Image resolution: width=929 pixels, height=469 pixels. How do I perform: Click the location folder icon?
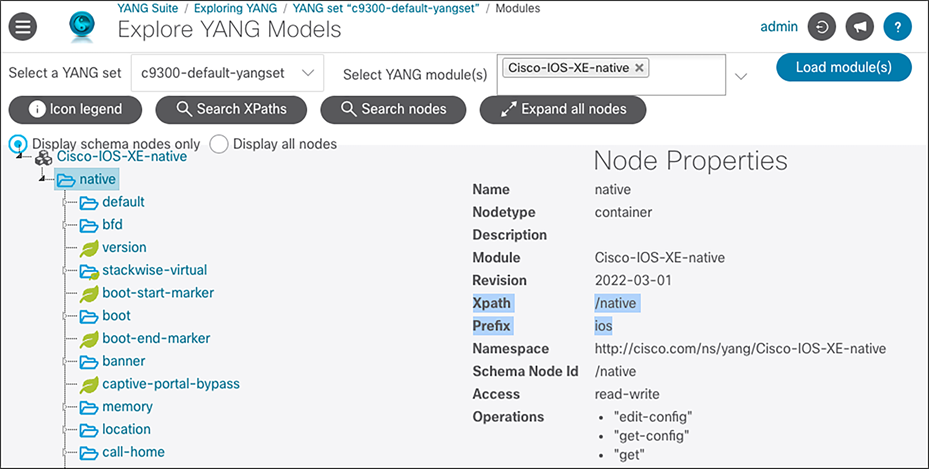pyautogui.click(x=89, y=429)
